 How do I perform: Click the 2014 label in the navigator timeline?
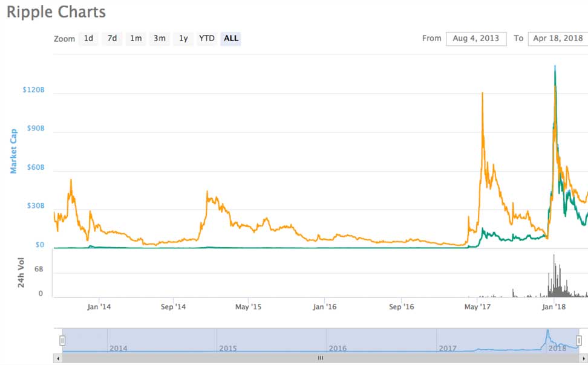118,348
